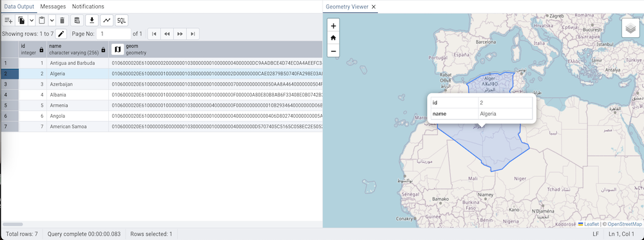Reset map to home view
Image resolution: width=644 pixels, height=240 pixels.
pyautogui.click(x=333, y=38)
